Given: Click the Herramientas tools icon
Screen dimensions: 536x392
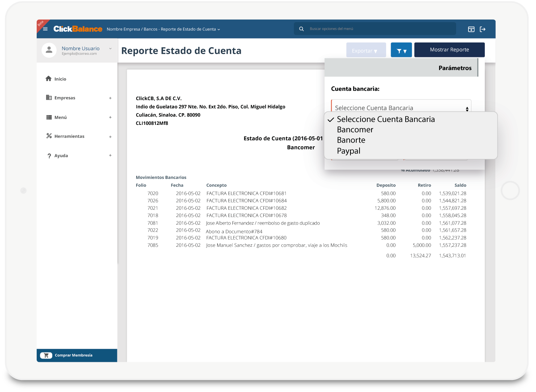Looking at the screenshot, I should 49,136.
